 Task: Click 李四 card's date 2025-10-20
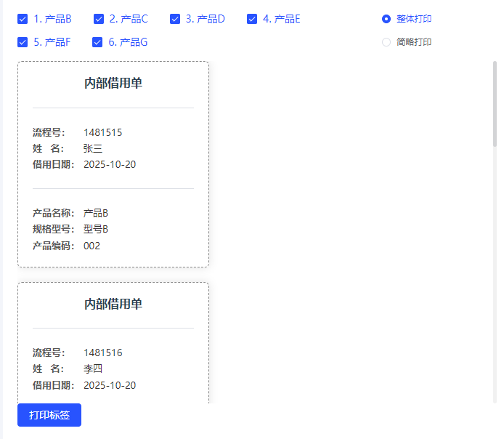click(110, 385)
